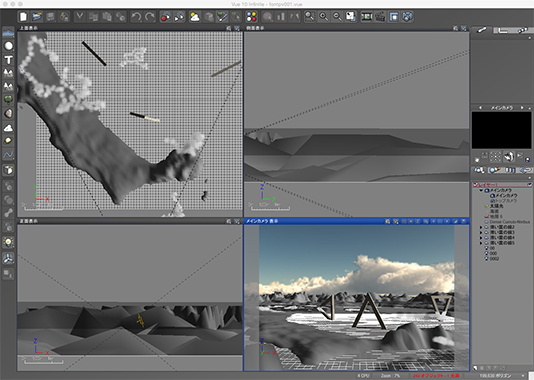Select the cloud object tool in left toolbar
The image size is (534, 380).
pyautogui.click(x=9, y=128)
